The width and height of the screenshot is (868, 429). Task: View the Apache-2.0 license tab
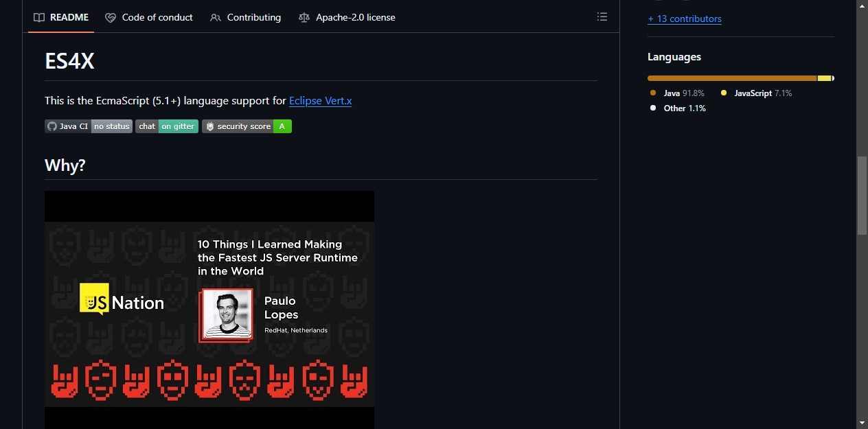coord(347,17)
